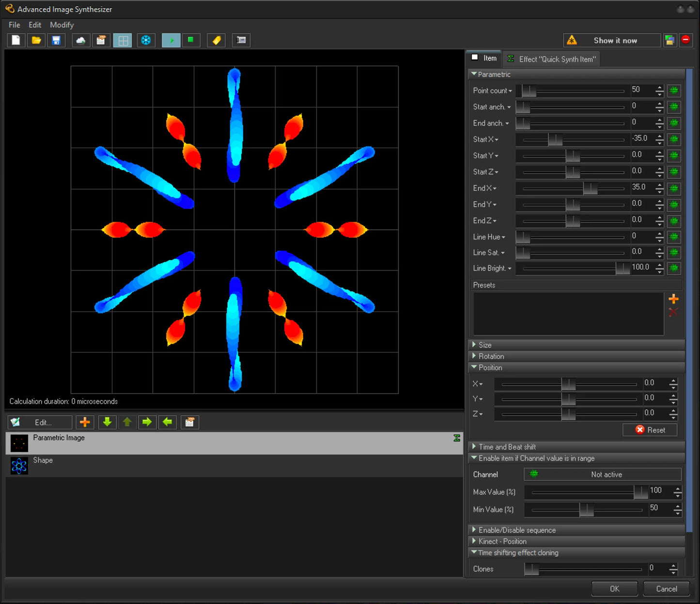
Task: Click the yellow tag icon in toolbar
Action: coord(217,40)
